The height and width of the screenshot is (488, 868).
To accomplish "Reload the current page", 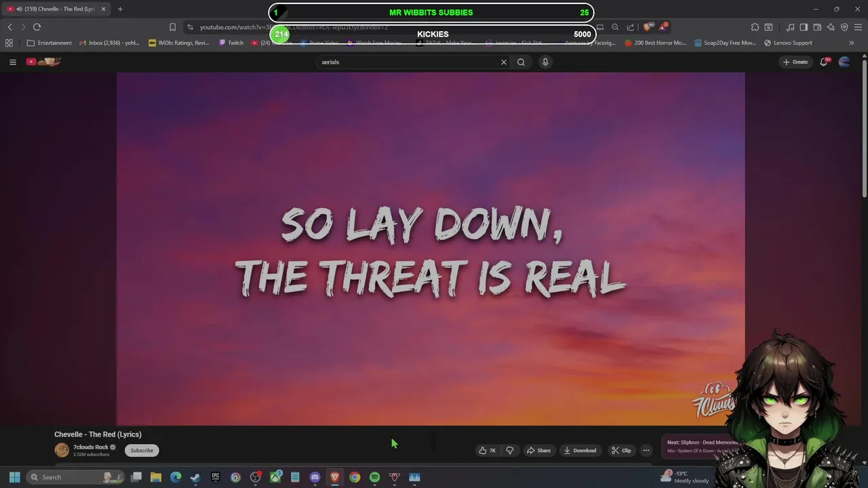I will pyautogui.click(x=37, y=27).
